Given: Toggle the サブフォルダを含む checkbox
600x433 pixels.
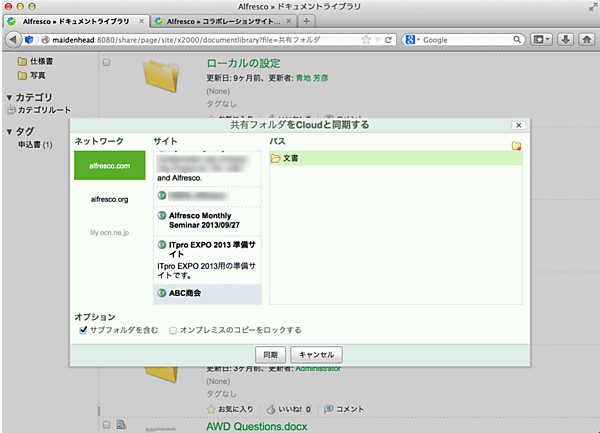Looking at the screenshot, I should [x=84, y=329].
